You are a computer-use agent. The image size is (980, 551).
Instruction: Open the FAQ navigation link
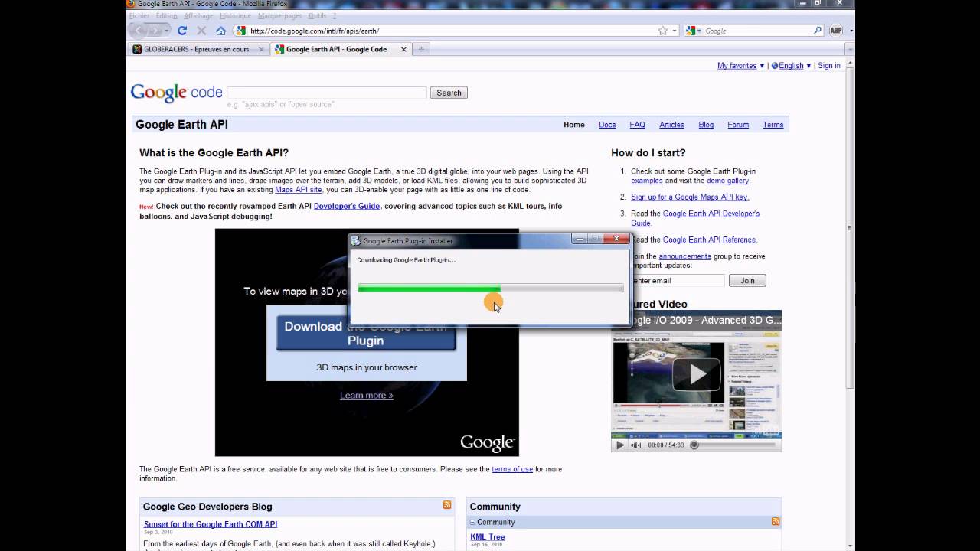pyautogui.click(x=637, y=125)
